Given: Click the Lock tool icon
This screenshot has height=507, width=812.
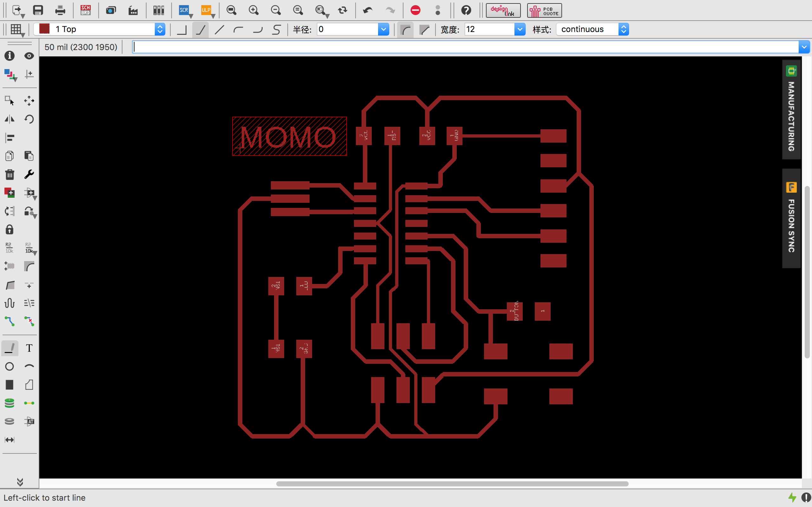Looking at the screenshot, I should pos(10,230).
